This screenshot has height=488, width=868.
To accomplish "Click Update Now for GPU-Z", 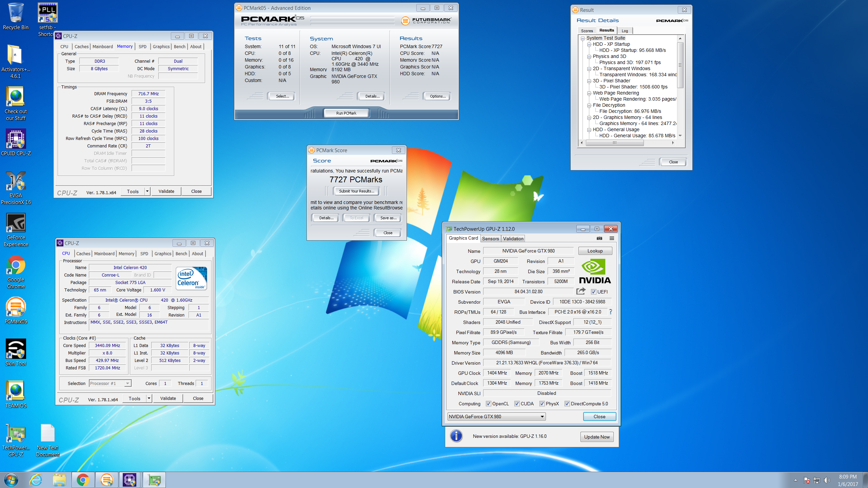I will pos(597,437).
